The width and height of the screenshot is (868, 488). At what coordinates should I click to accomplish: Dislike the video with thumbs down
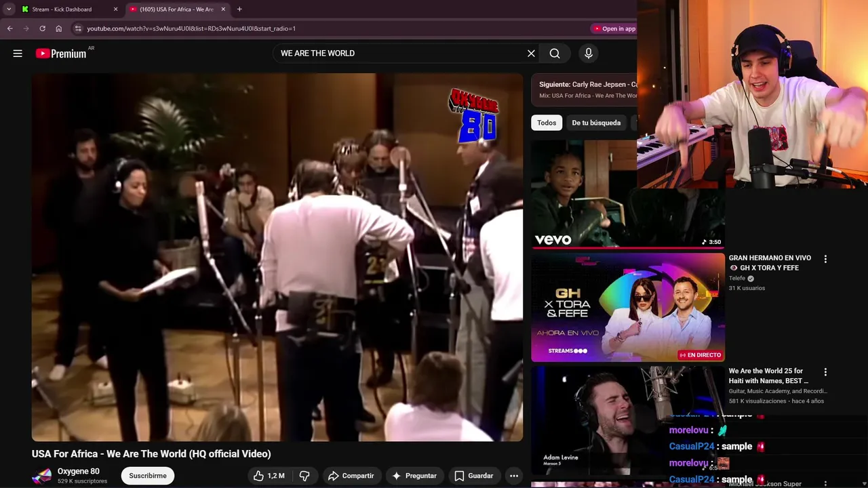[x=304, y=476]
